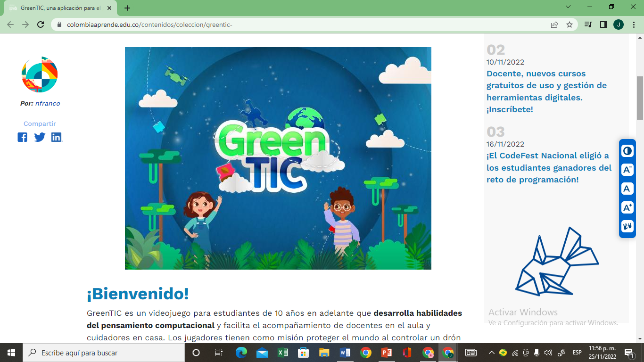The height and width of the screenshot is (362, 644).
Task: Grab the page vertical scrollbar thumb
Action: pos(640,98)
